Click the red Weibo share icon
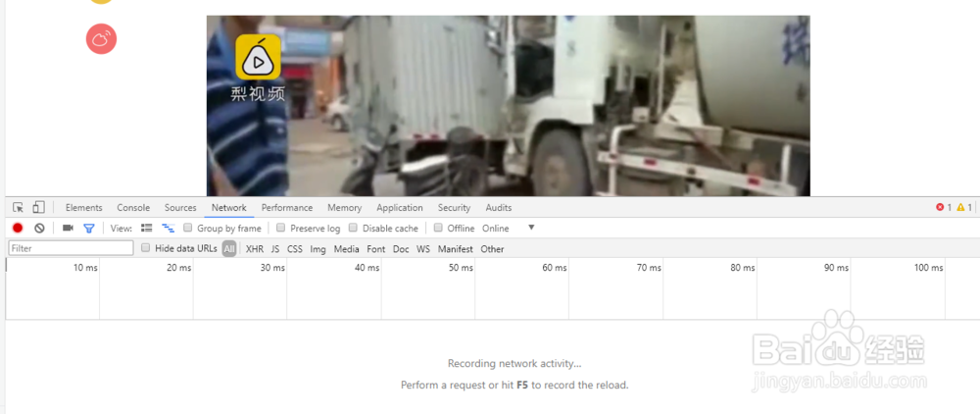This screenshot has height=414, width=980. 101,39
